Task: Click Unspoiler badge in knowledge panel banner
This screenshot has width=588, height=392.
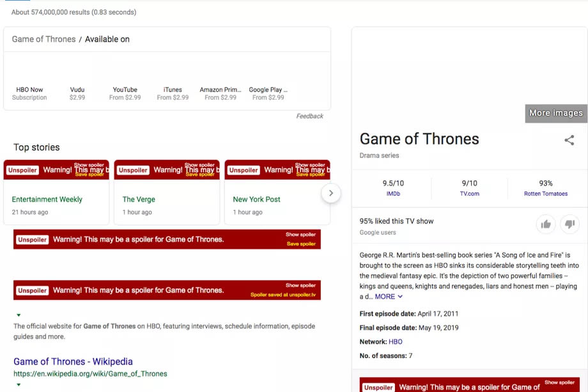Action: pyautogui.click(x=378, y=387)
